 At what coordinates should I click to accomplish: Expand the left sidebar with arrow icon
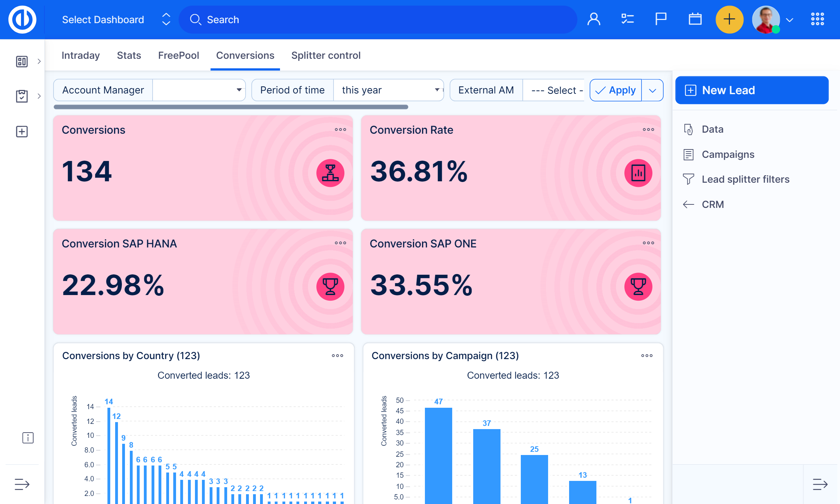click(22, 484)
